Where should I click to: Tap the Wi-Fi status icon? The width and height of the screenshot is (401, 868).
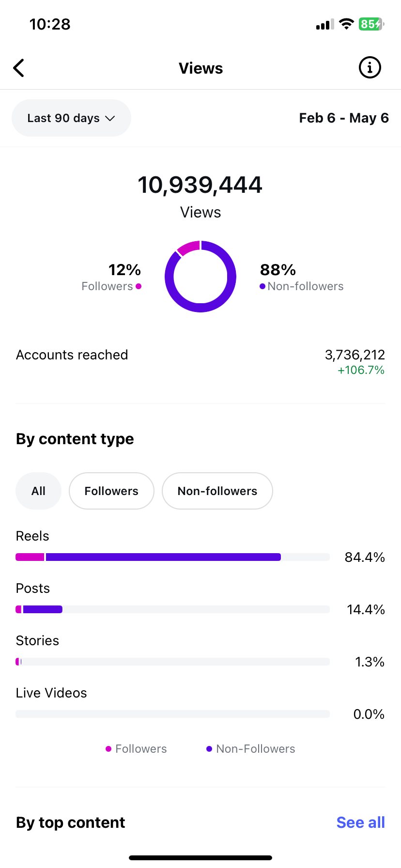346,24
